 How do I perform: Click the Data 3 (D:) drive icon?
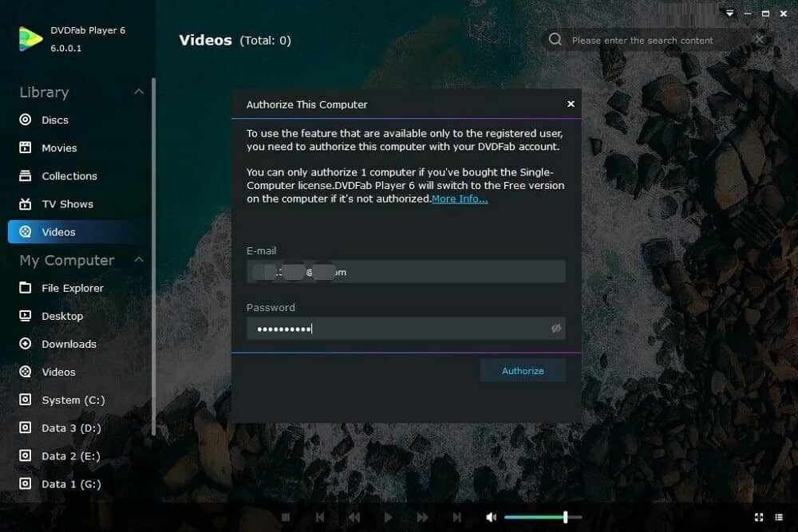pyautogui.click(x=25, y=428)
